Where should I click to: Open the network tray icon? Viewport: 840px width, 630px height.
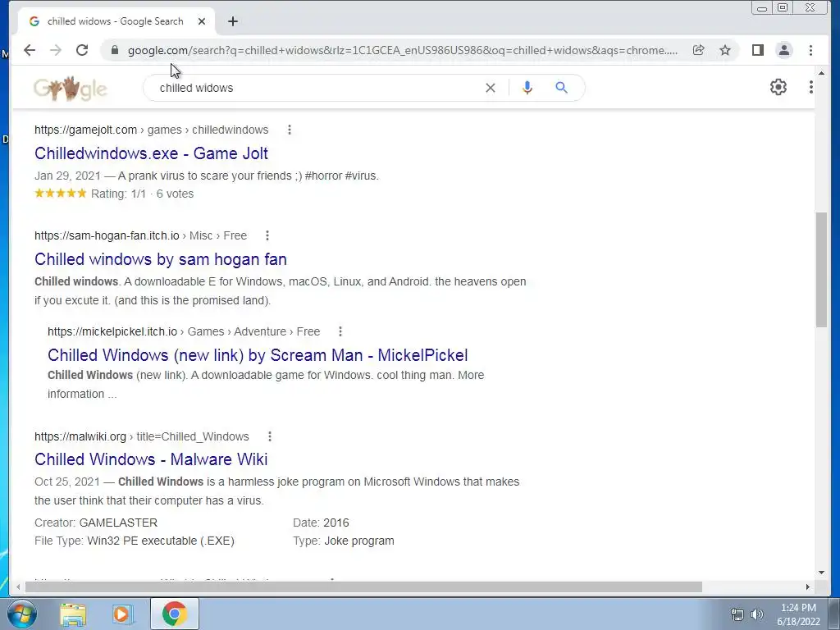737,614
